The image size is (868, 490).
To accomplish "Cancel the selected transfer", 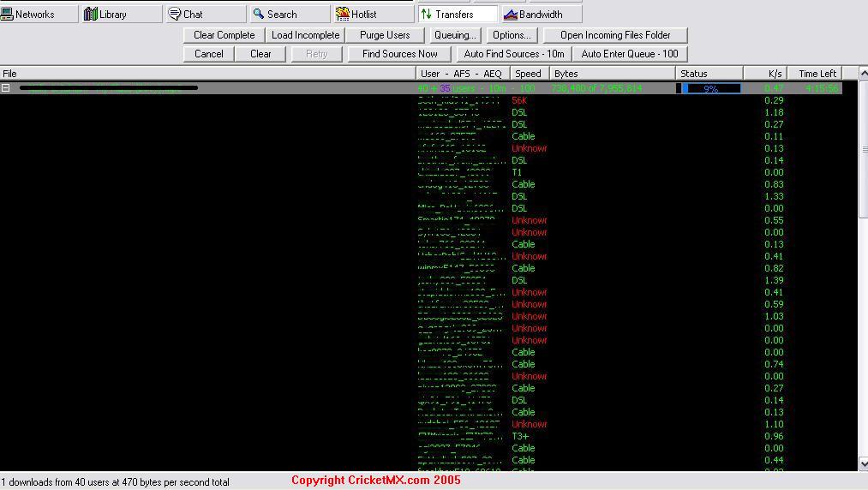I will tap(209, 54).
